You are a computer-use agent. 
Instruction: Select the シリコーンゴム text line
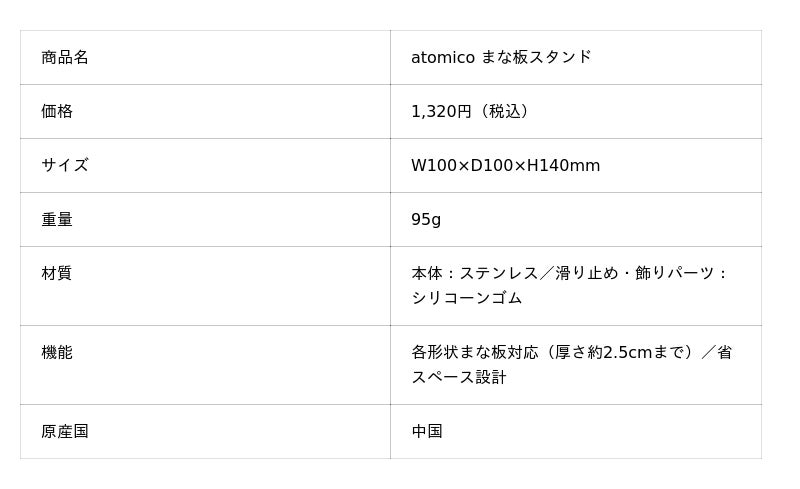pyautogui.click(x=467, y=298)
